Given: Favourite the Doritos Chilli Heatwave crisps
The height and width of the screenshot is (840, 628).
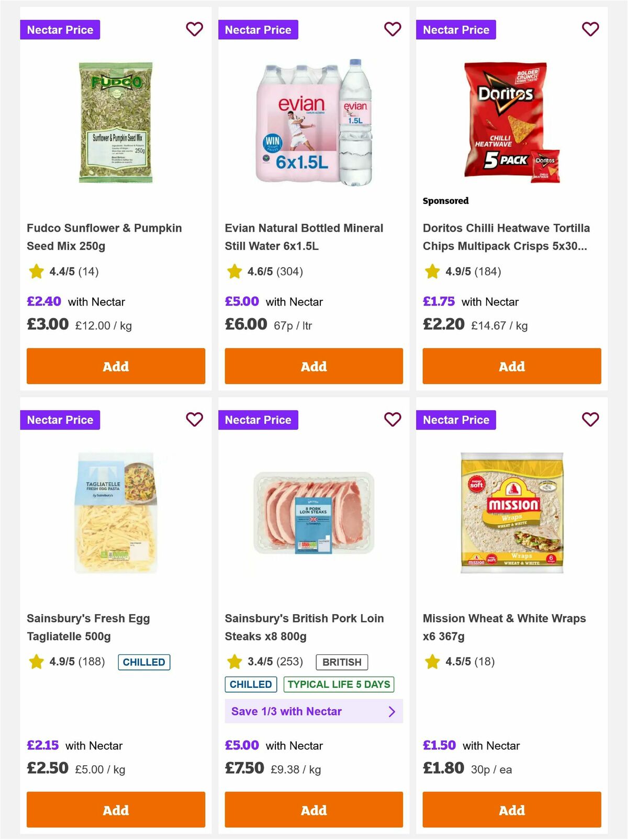Looking at the screenshot, I should (x=590, y=29).
